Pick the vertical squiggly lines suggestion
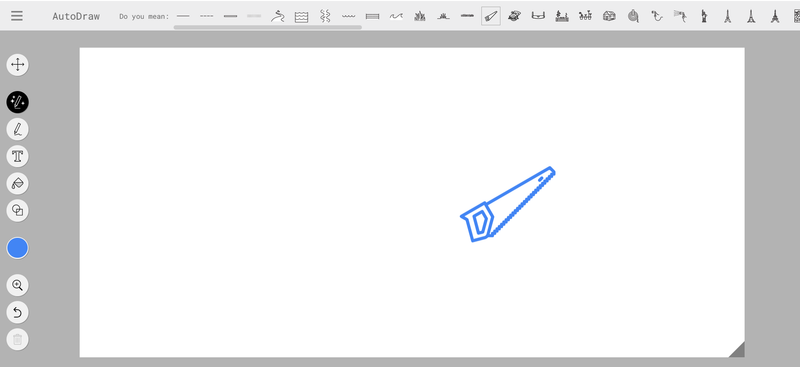This screenshot has height=367, width=800. coord(325,16)
